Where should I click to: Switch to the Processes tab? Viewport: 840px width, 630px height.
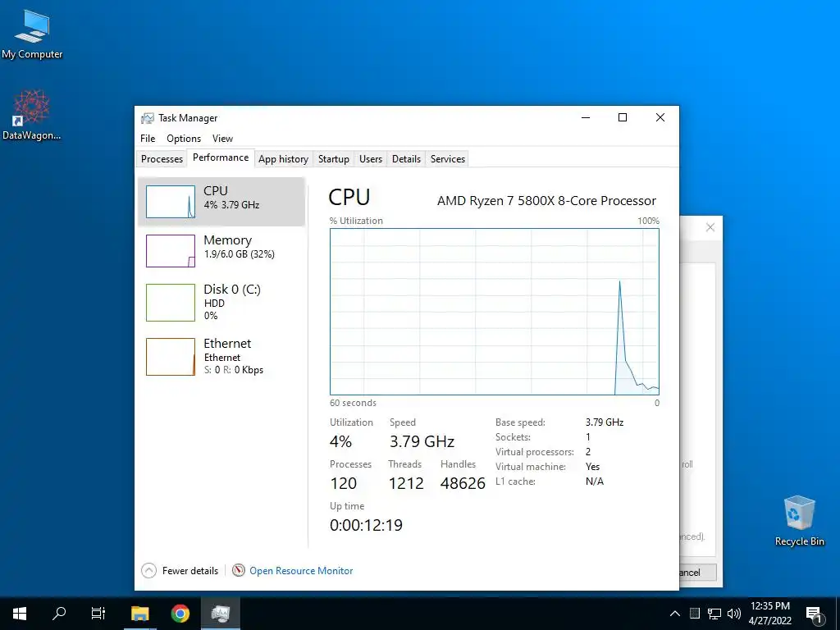(x=162, y=158)
